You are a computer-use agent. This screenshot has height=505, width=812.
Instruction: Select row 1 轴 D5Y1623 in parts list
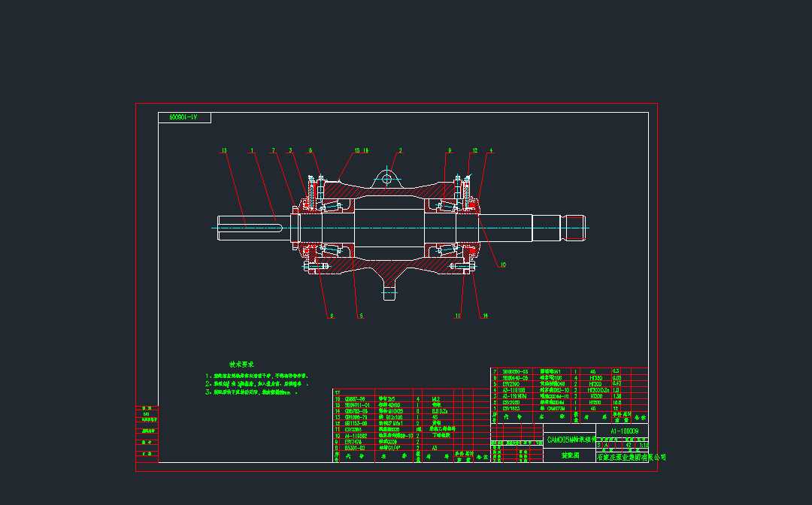pyautogui.click(x=515, y=407)
